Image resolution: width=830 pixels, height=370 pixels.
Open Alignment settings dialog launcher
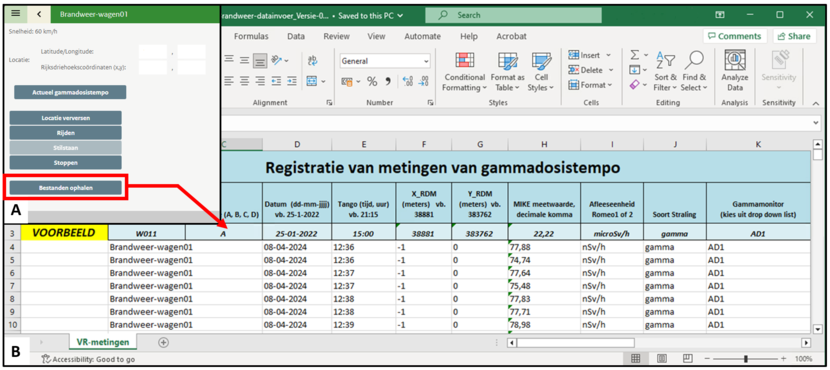tap(329, 103)
